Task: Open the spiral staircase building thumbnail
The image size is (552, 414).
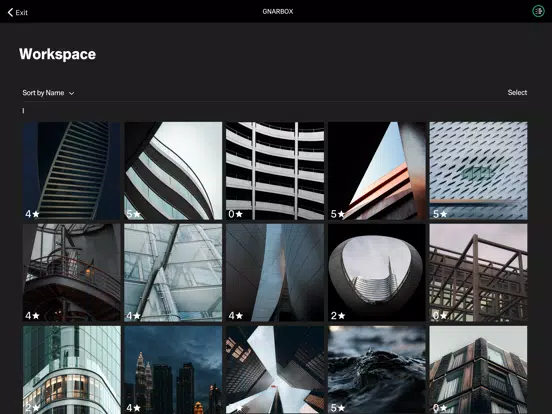Action: click(x=72, y=272)
